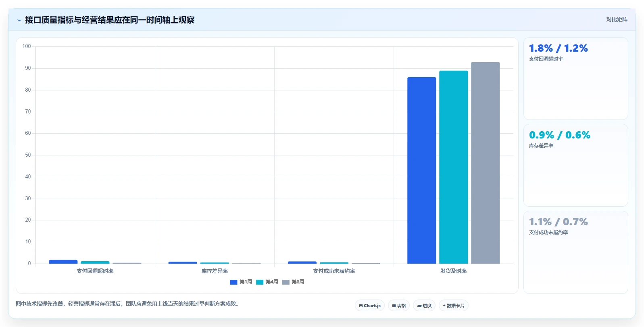Toggle the 第4周 legend swatch

[260, 282]
